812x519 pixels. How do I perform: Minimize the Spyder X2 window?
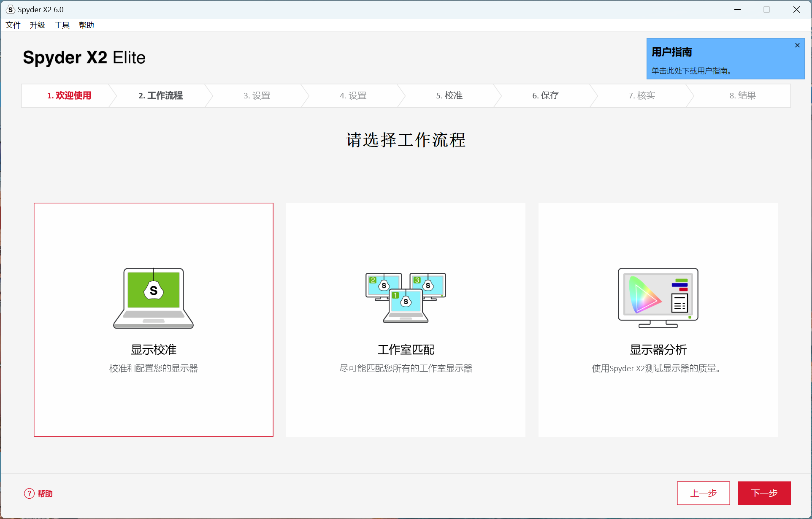(737, 9)
